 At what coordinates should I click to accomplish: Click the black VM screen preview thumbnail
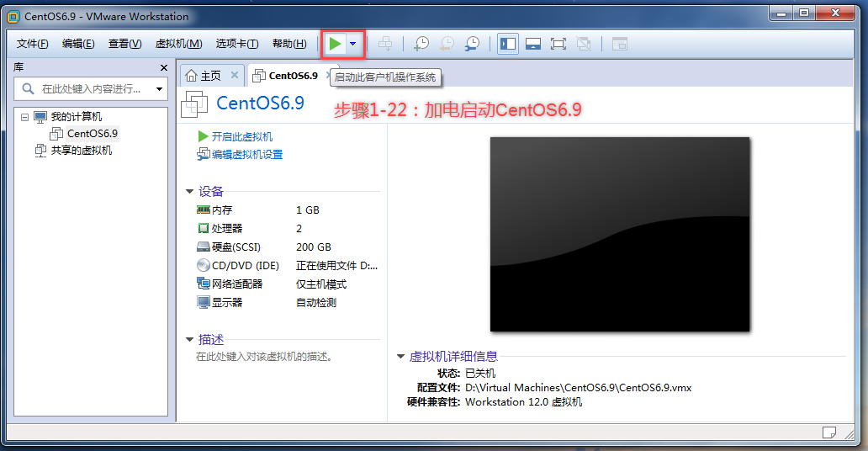point(619,235)
